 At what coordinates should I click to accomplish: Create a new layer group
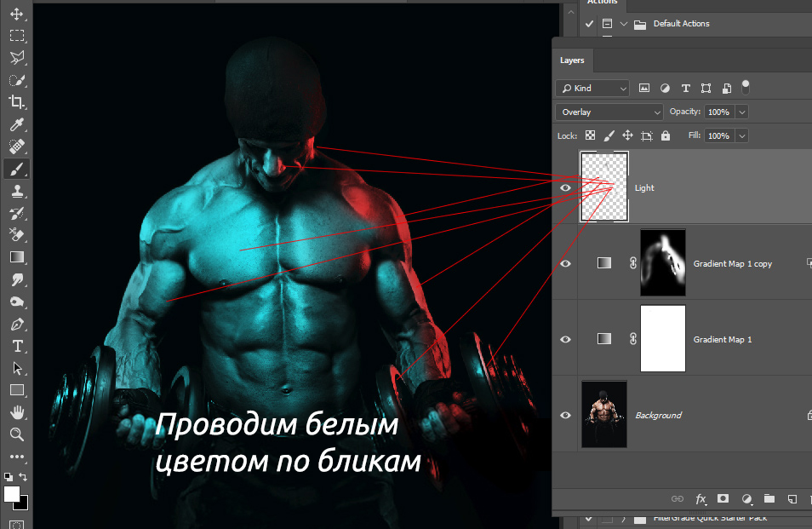[769, 498]
